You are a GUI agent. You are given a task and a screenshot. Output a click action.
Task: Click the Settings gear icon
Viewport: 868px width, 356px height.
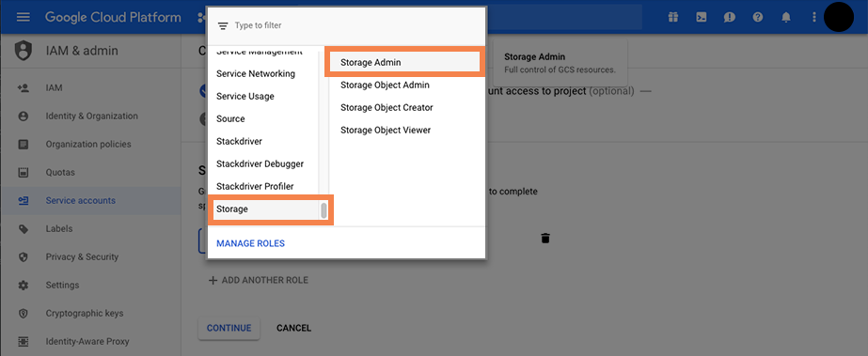click(23, 286)
